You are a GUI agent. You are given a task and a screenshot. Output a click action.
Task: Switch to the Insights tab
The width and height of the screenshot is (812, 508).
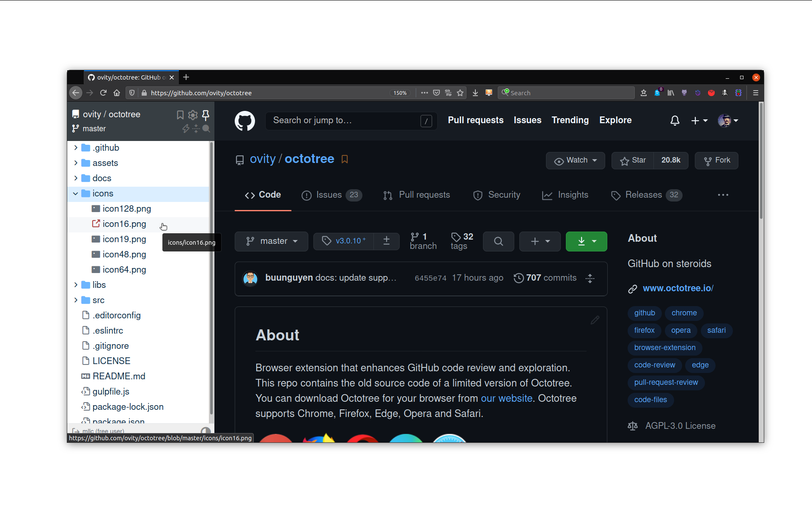point(565,195)
